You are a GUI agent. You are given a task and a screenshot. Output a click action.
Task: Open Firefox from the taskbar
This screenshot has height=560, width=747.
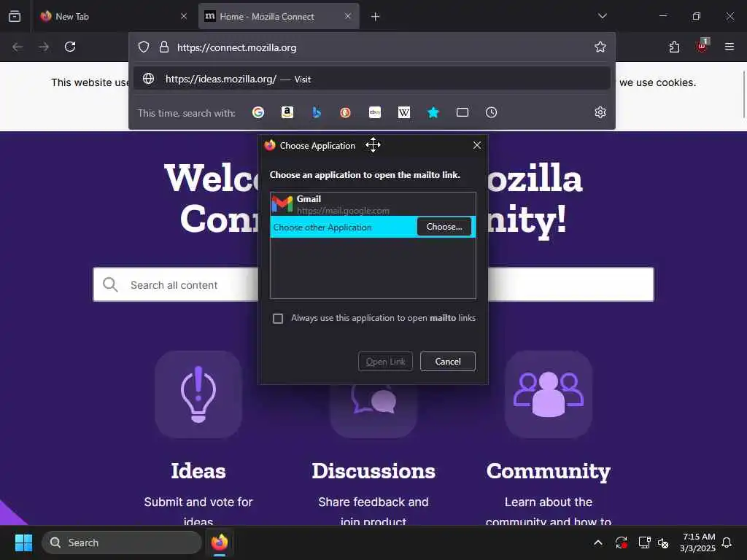click(220, 542)
